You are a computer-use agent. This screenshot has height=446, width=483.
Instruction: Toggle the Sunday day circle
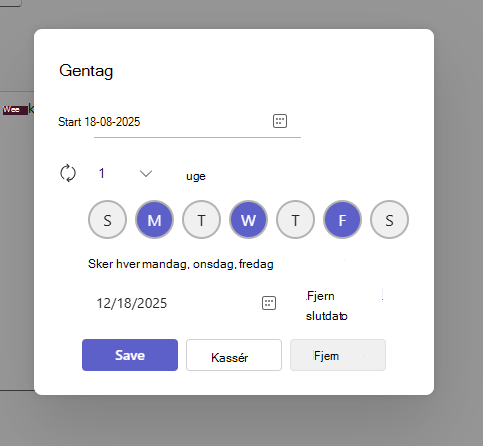click(x=107, y=220)
